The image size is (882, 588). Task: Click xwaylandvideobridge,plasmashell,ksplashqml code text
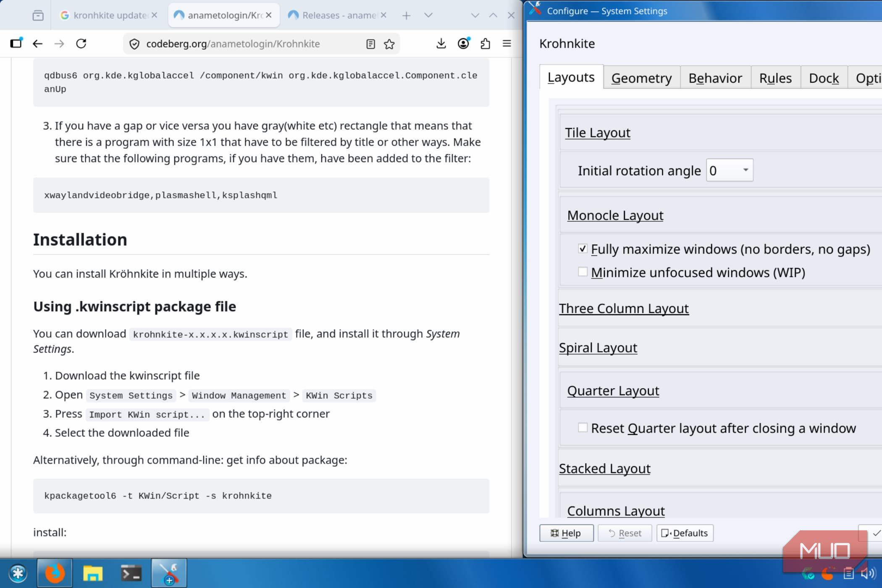pyautogui.click(x=160, y=195)
